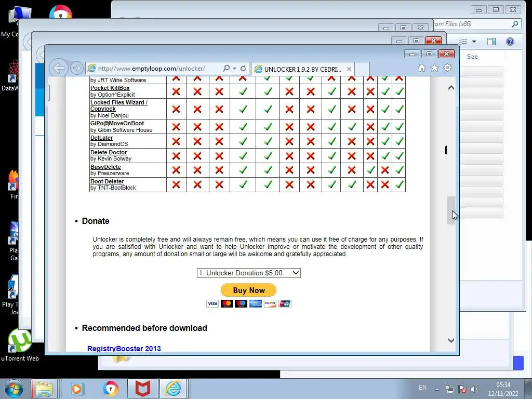
Task: Open the network tray icon
Action: (450, 389)
